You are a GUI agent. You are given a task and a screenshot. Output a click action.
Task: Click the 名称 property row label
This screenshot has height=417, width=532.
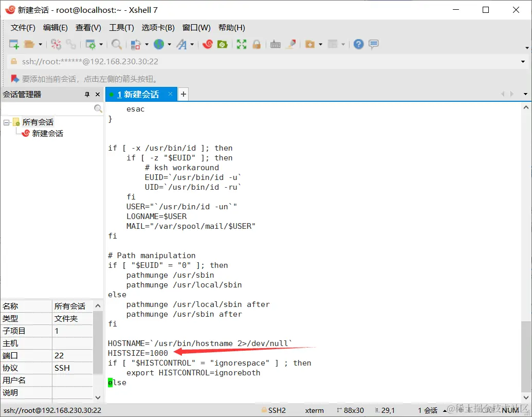pyautogui.click(x=10, y=306)
